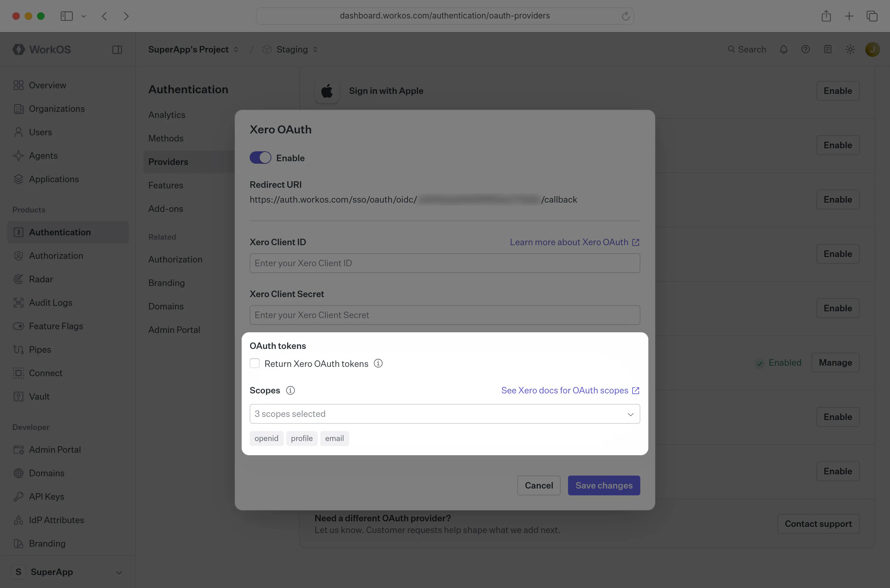890x588 pixels.
Task: Click the Save changes button
Action: coord(604,485)
